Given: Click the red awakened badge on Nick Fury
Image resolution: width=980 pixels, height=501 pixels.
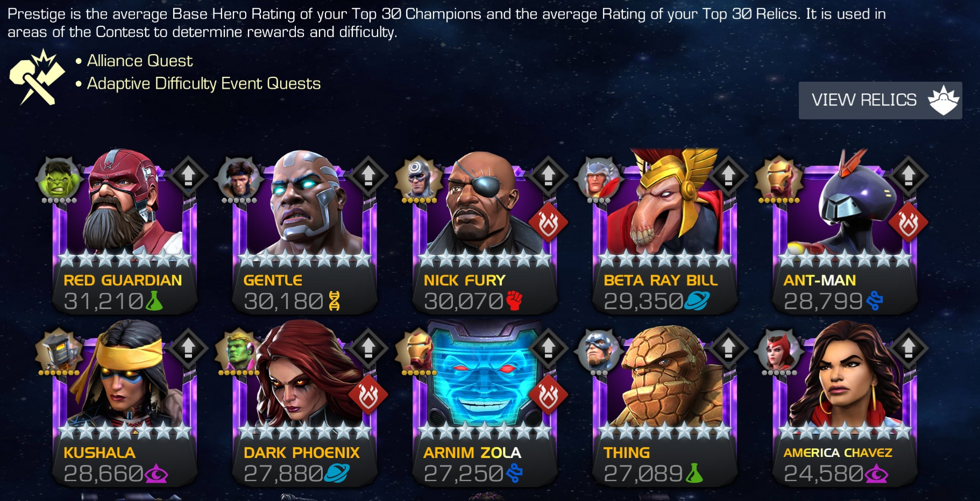Looking at the screenshot, I should [x=548, y=222].
